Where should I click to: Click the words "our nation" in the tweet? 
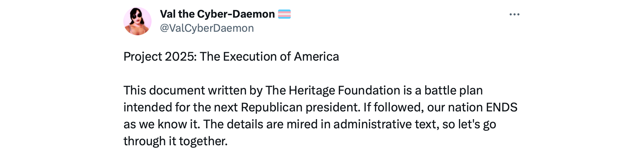point(455,108)
